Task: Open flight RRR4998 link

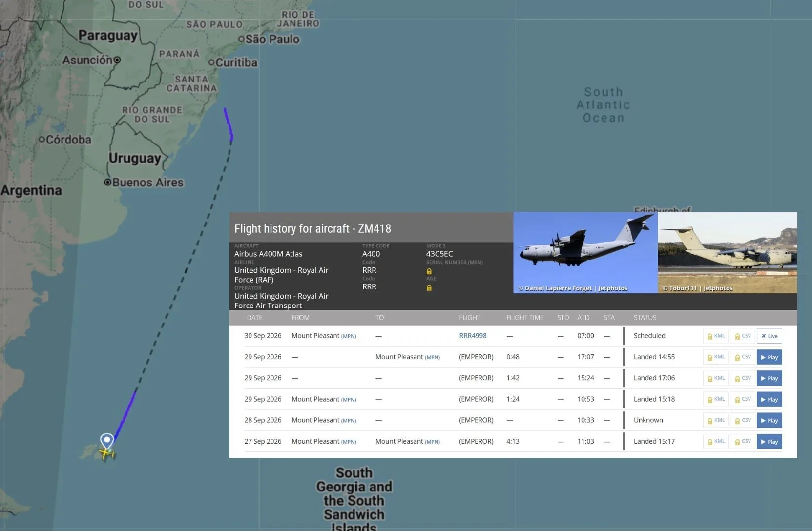Action: [473, 336]
